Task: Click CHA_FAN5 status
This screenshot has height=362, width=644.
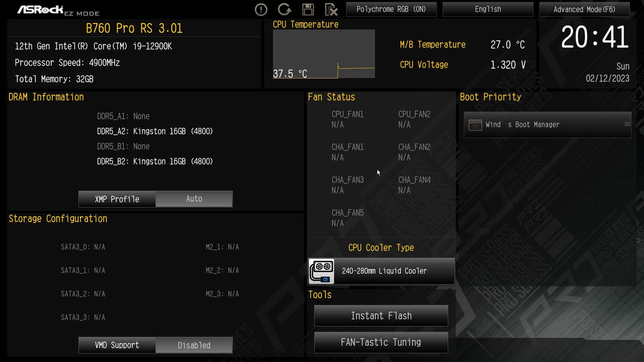Action: pos(348,218)
